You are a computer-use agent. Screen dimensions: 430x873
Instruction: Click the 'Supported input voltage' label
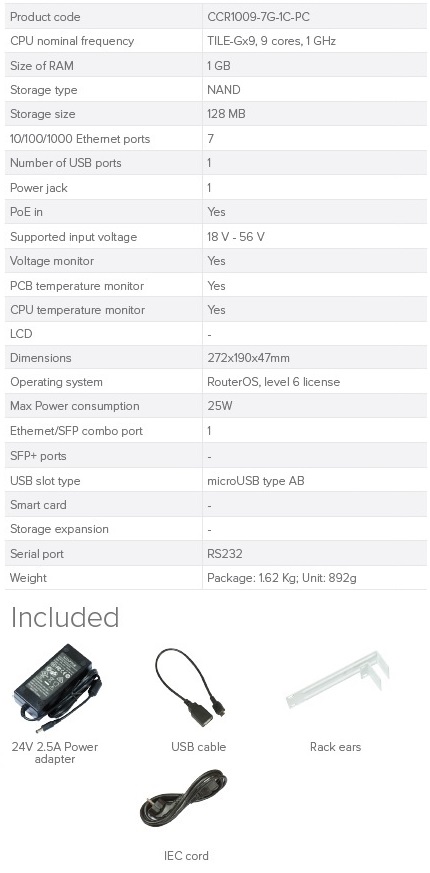(x=74, y=237)
